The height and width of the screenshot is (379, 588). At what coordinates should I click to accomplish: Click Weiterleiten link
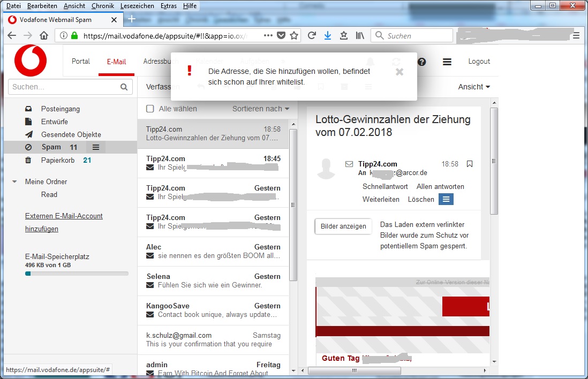[x=381, y=199]
